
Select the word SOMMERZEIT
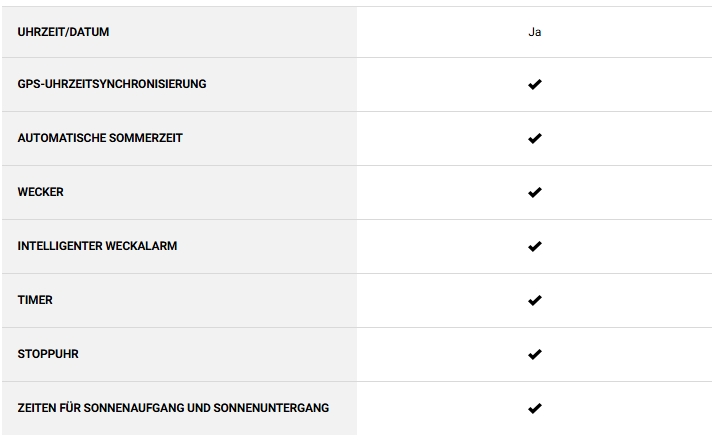click(146, 138)
